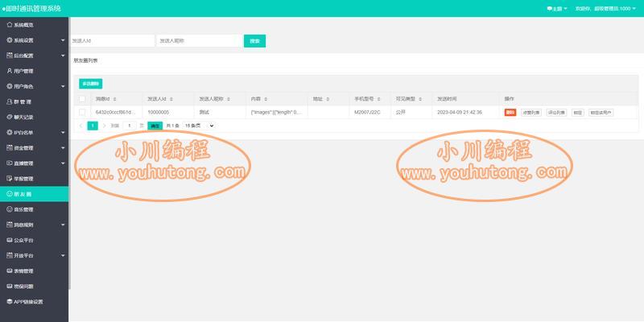Sort table by 发送人Id column arrows
644x322 pixels.
tap(171, 99)
